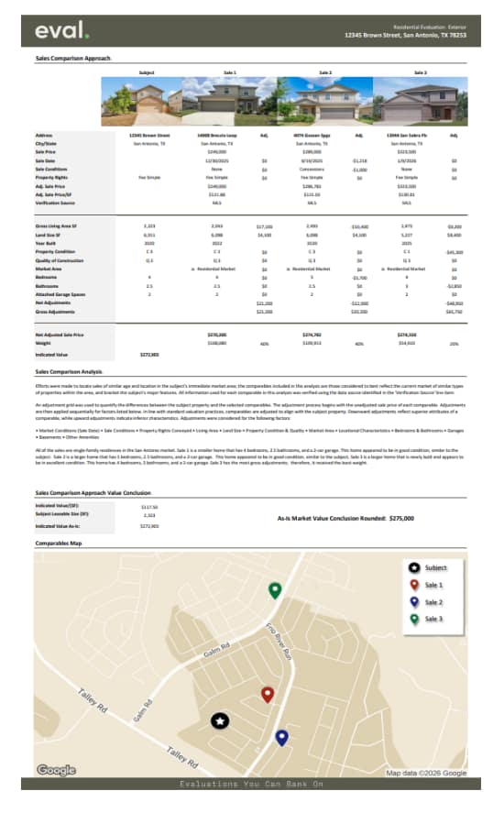The width and height of the screenshot is (504, 813).
Task: Select the 'Sales Comparison Approach' heading
Action: click(73, 58)
